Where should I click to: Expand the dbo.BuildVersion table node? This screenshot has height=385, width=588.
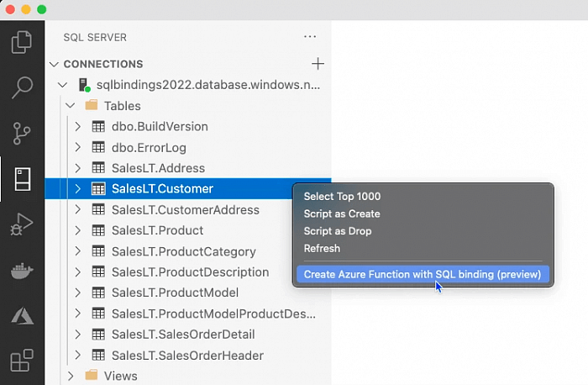pos(77,127)
